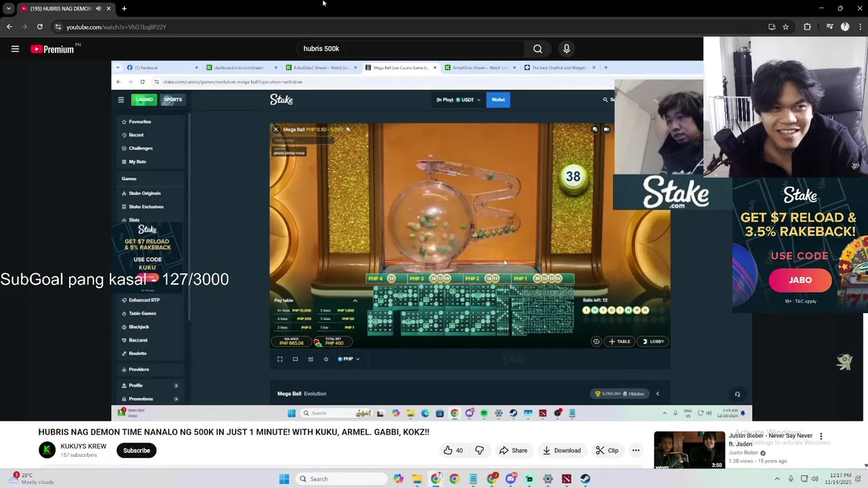Open Chrome's tab search dropdown
Screen dimensions: 868x488
(9, 9)
